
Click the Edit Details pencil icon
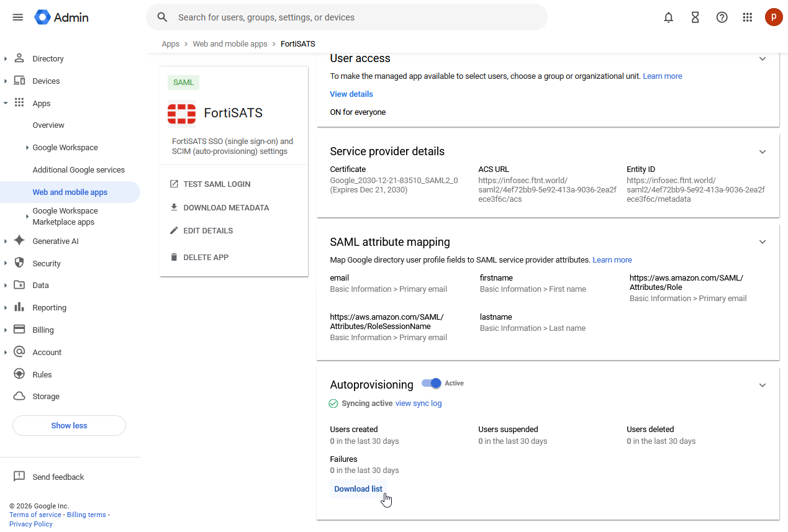tap(174, 230)
